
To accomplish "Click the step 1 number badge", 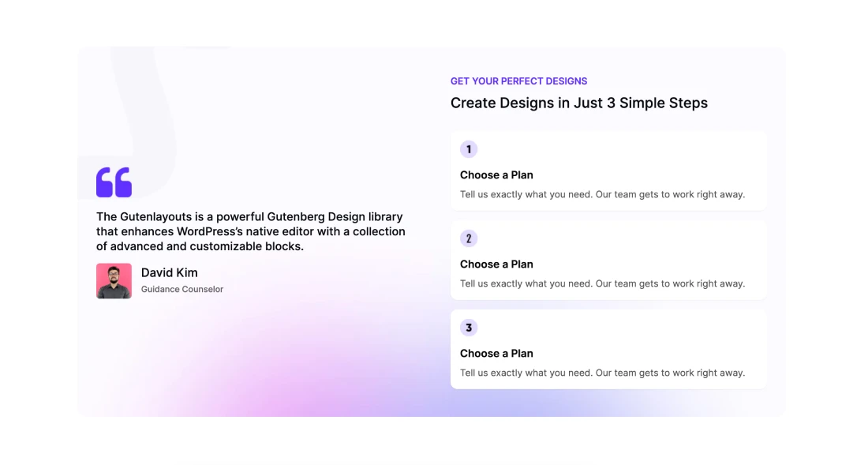I will coord(469,149).
